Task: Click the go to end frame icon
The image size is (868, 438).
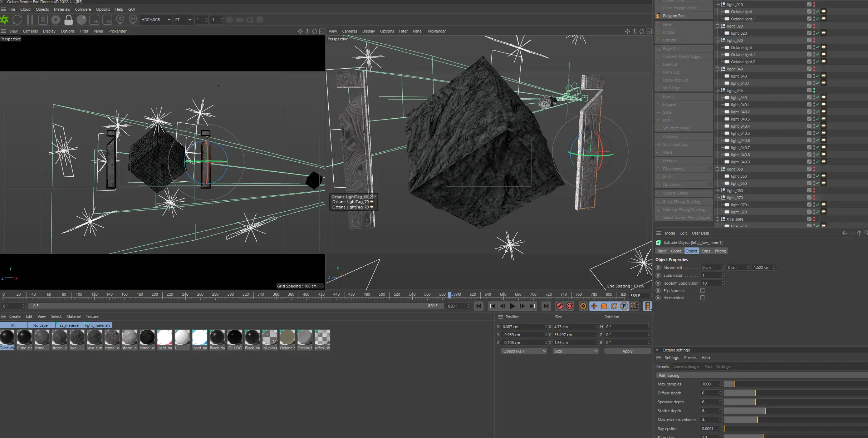Action: click(546, 306)
